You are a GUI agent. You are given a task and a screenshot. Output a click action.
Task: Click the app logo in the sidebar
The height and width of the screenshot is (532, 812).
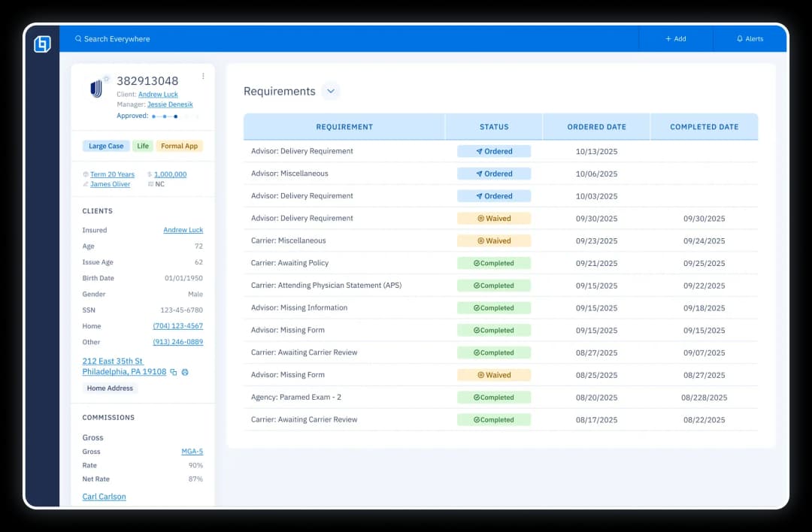(x=42, y=44)
